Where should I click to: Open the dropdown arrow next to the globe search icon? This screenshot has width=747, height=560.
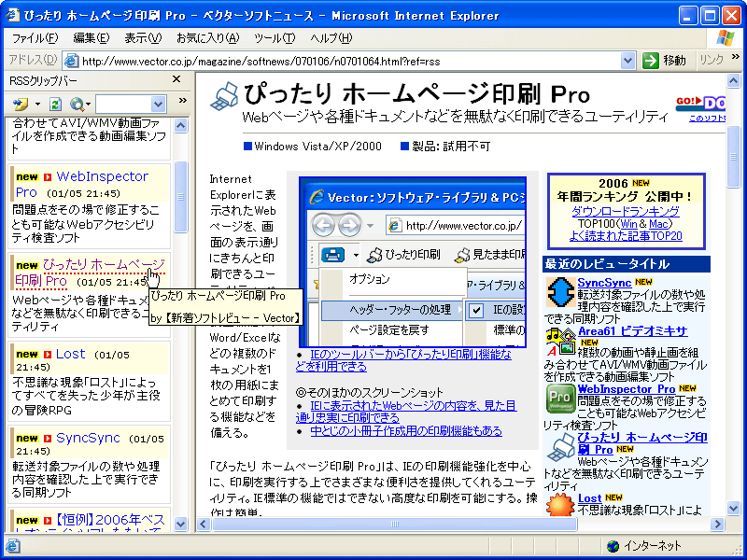(89, 105)
